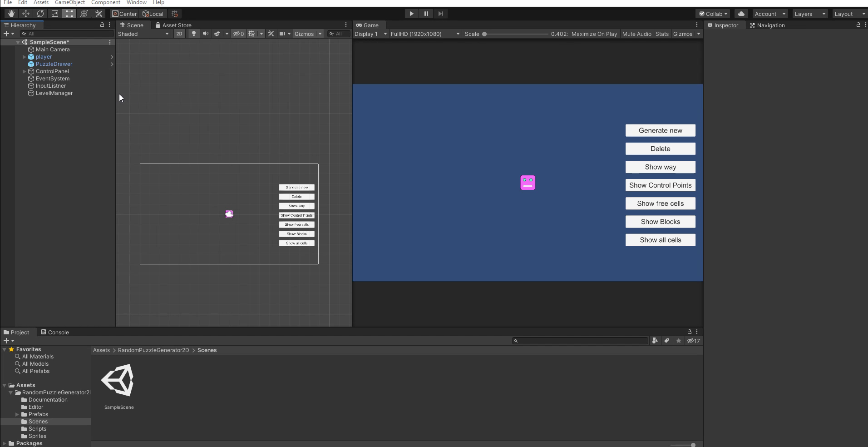The width and height of the screenshot is (868, 447).
Task: Step one frame forward
Action: coord(440,14)
